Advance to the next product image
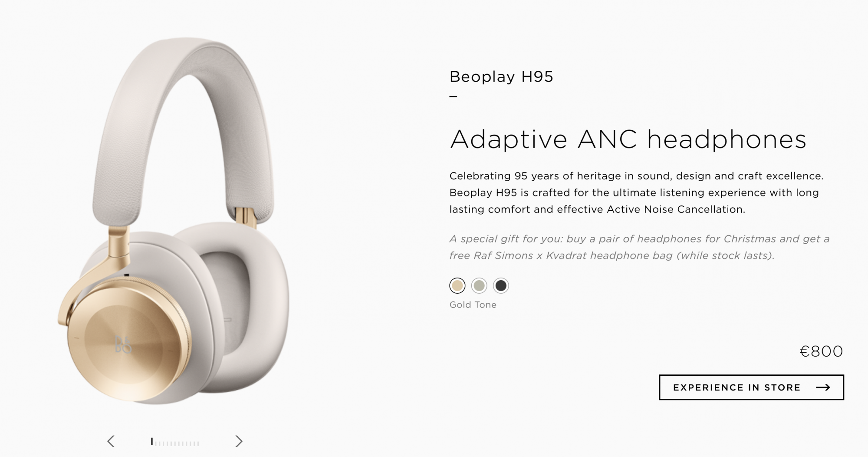The image size is (868, 457). point(239,441)
